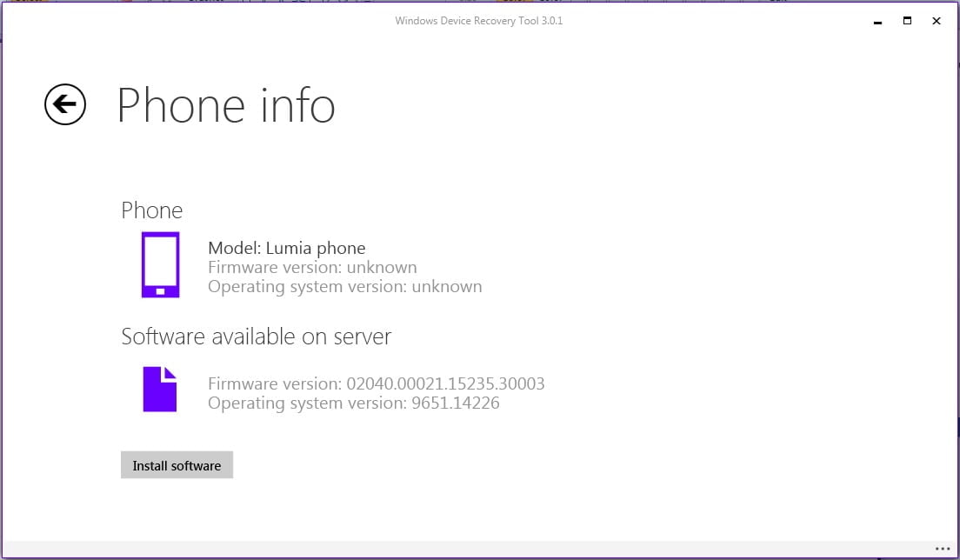This screenshot has width=960, height=560.
Task: Close the Windows Device Recovery Tool
Action: tap(937, 21)
